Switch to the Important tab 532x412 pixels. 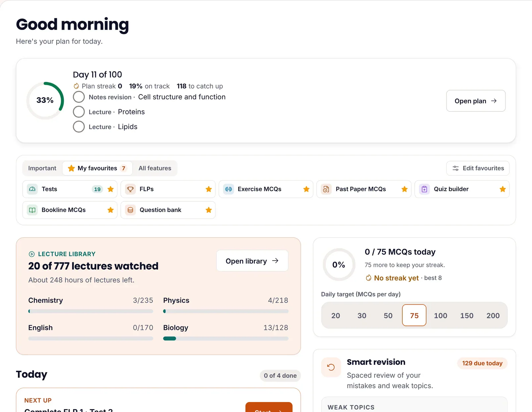click(x=42, y=168)
